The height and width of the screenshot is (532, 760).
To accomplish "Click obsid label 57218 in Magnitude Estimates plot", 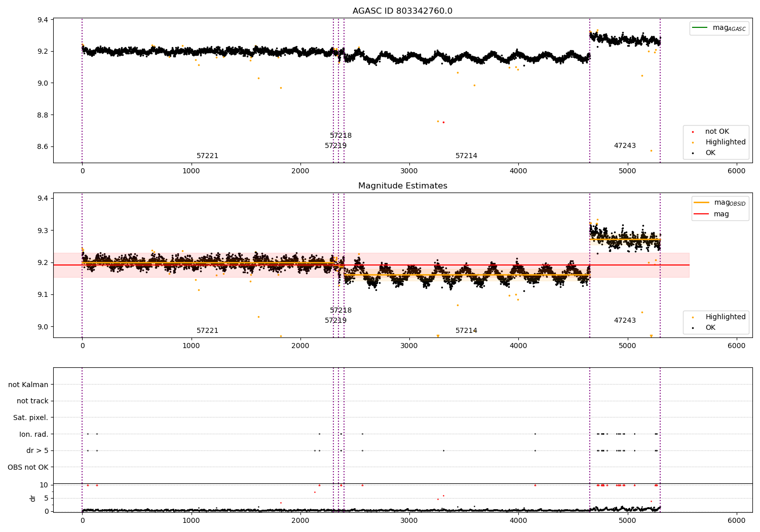I will tap(340, 311).
